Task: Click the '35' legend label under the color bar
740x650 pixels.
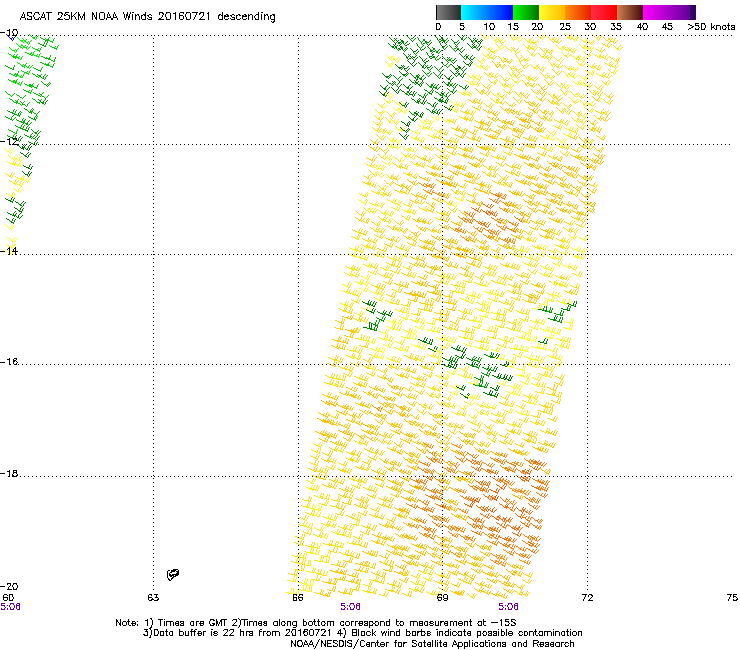Action: click(x=616, y=27)
